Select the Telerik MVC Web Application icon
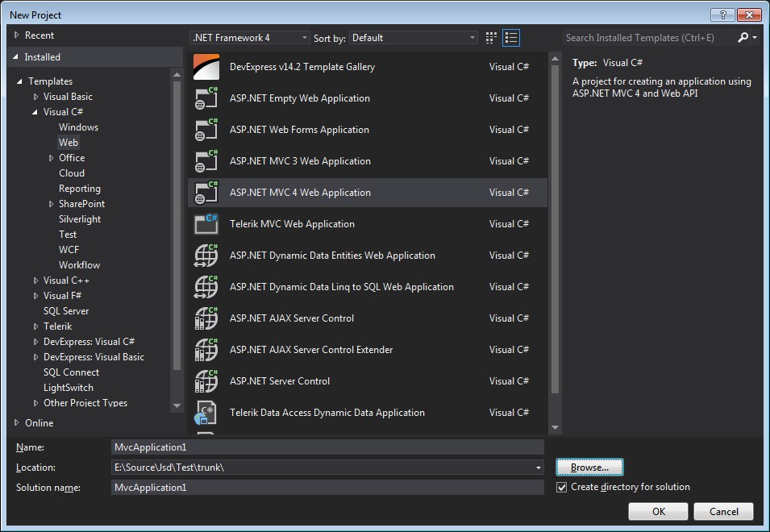Image resolution: width=770 pixels, height=532 pixels. click(206, 224)
